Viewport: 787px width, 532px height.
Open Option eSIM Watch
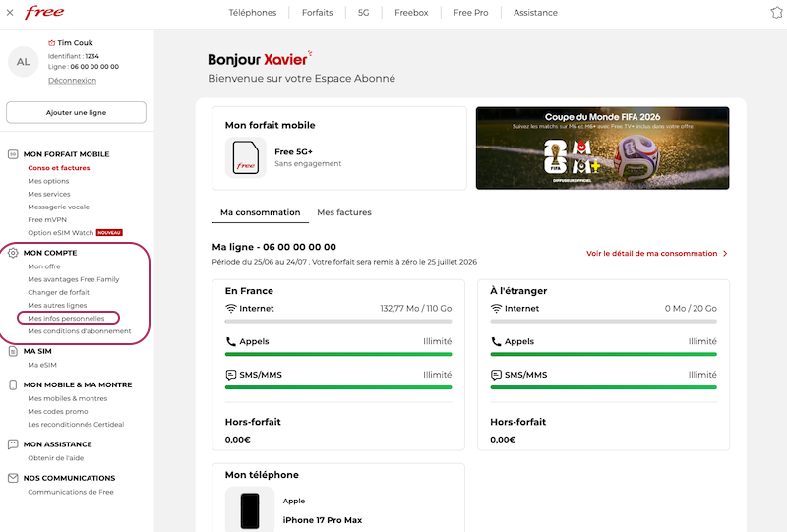click(x=61, y=233)
